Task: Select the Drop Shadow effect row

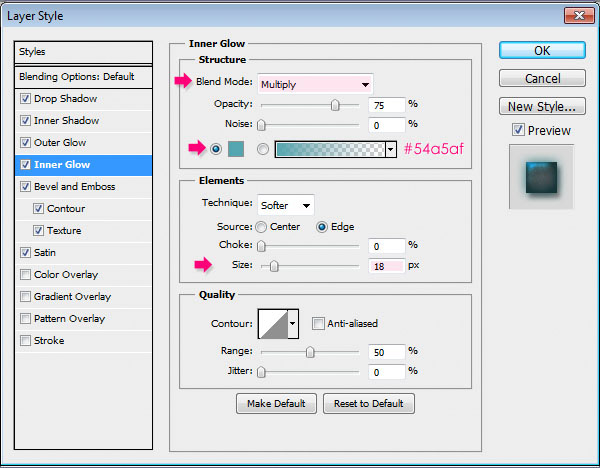Action: pyautogui.click(x=83, y=99)
